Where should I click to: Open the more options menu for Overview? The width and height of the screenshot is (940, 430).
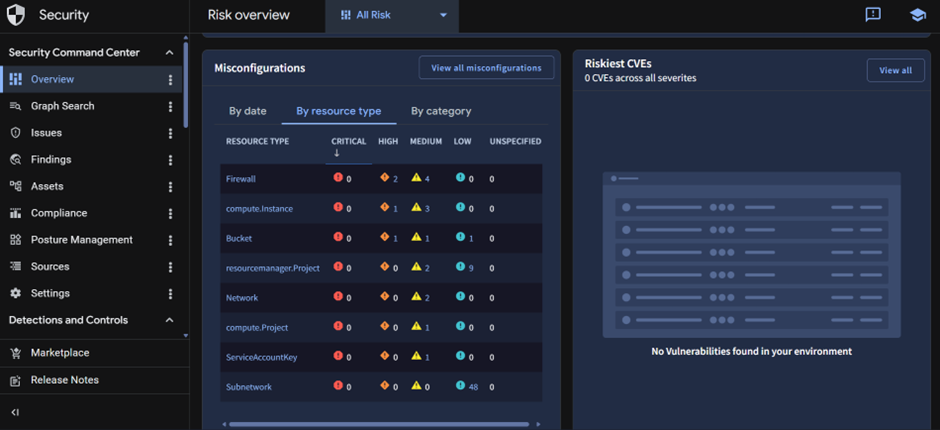[170, 80]
